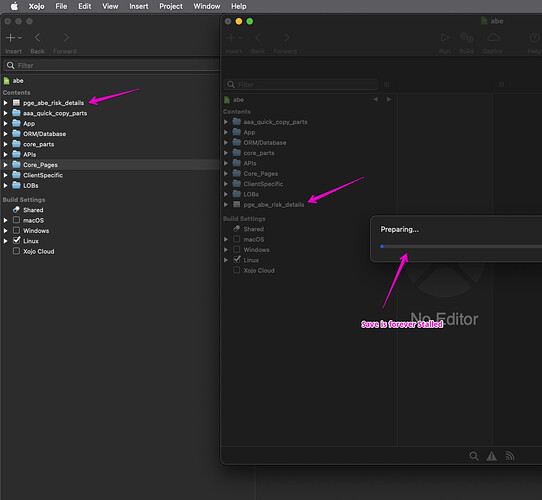Click previous arrow beside abe in front window

coord(375,100)
